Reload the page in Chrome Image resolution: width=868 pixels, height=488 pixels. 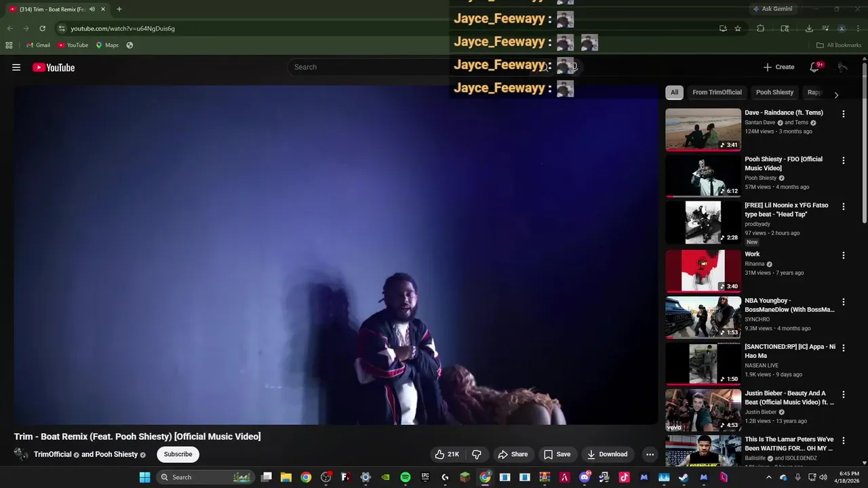42,28
